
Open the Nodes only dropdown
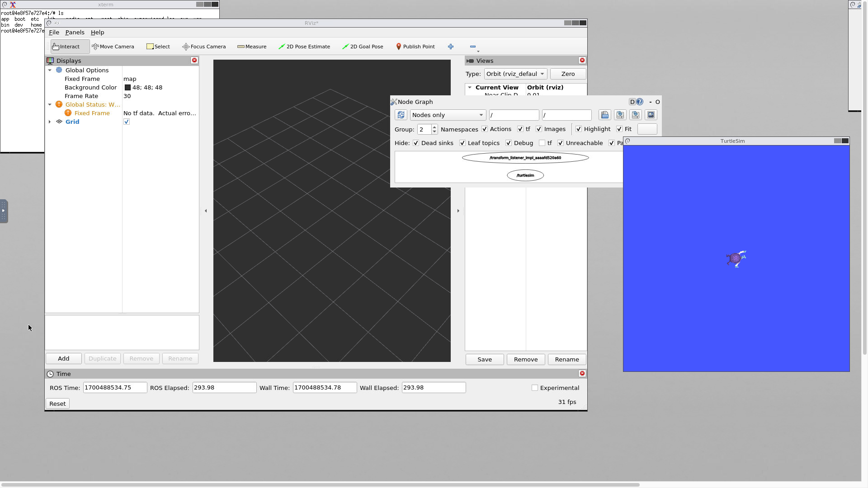pyautogui.click(x=448, y=115)
